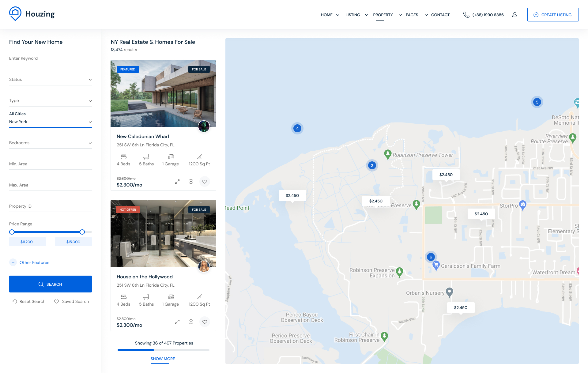
Task: Click the right price range slider handle
Action: point(82,232)
